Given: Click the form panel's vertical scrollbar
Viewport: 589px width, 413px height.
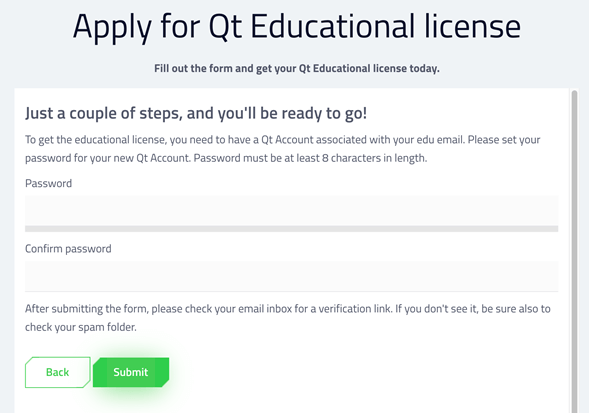Looking at the screenshot, I should pos(574,251).
